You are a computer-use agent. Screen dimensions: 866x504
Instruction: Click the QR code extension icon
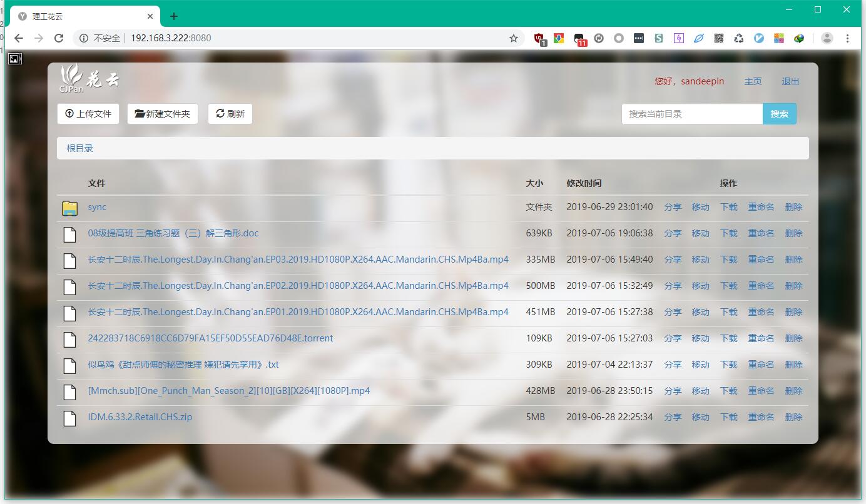click(719, 38)
